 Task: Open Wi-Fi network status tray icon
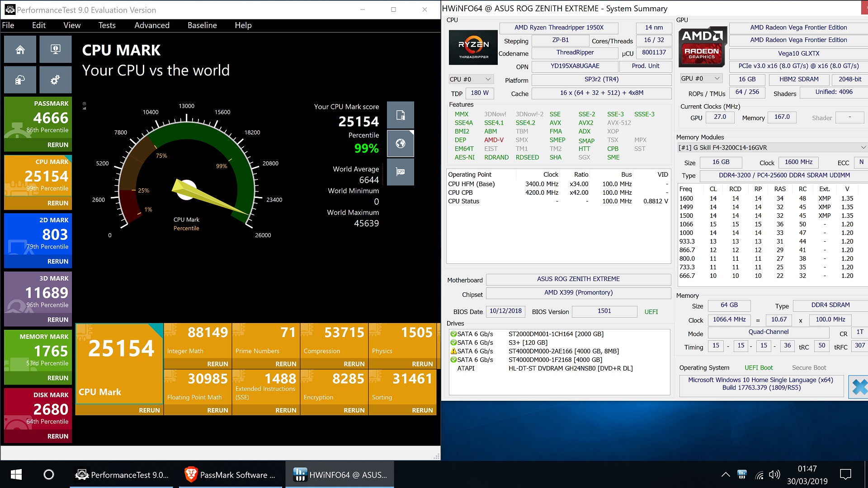(x=759, y=475)
